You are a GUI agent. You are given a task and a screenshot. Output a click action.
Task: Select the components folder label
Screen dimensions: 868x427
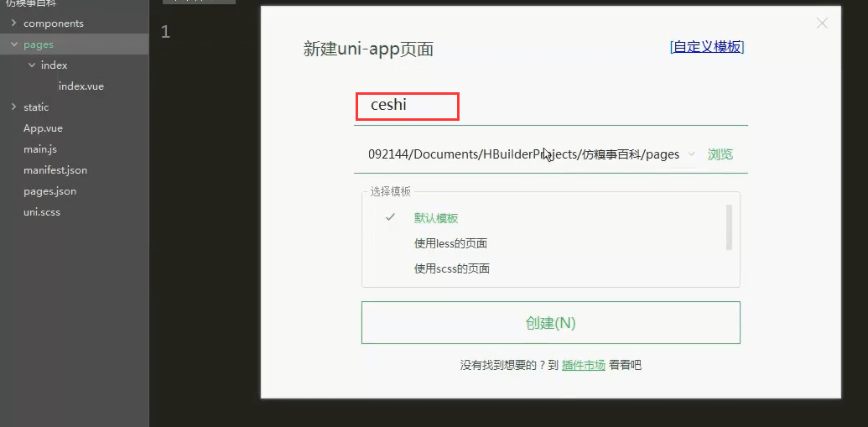click(54, 23)
